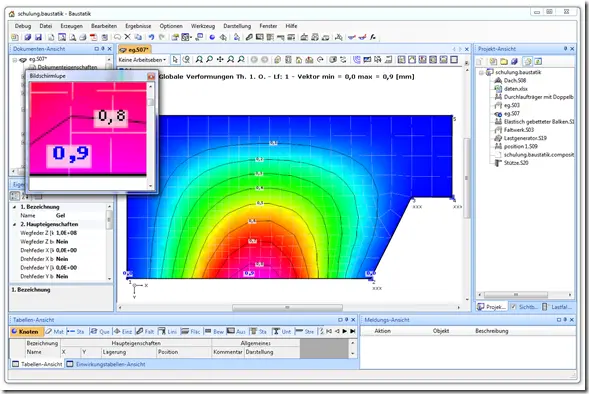Toggle auto-hide pin of Tabellen-Ansicht panel
Screen dimensions: 589x394
click(346, 320)
